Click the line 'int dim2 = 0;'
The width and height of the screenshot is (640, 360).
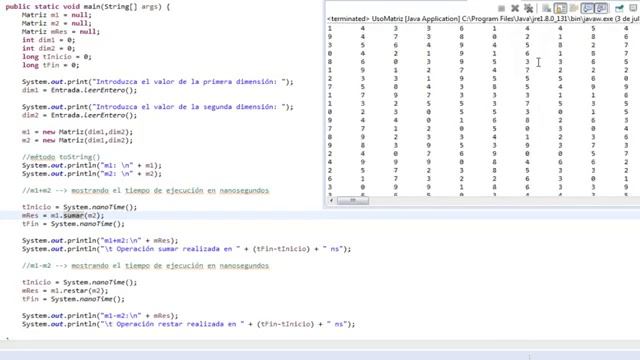(x=49, y=48)
